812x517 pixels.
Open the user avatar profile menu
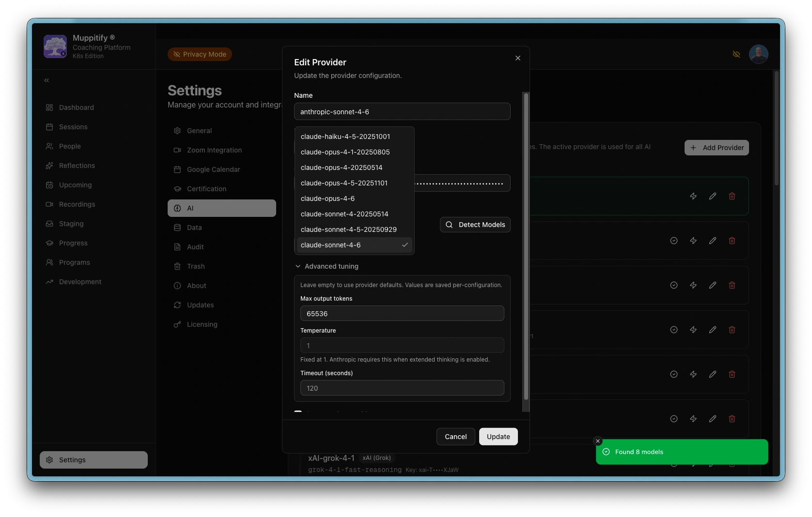click(758, 54)
